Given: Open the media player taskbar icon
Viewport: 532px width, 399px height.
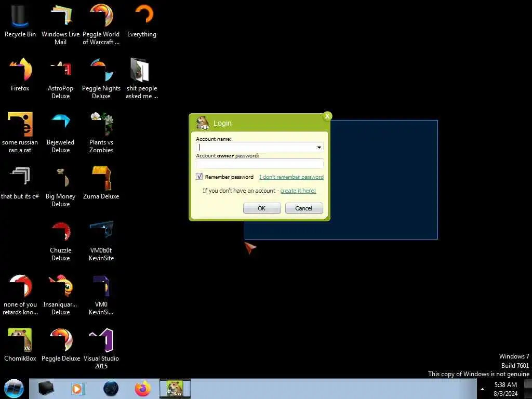Looking at the screenshot, I should coord(77,389).
